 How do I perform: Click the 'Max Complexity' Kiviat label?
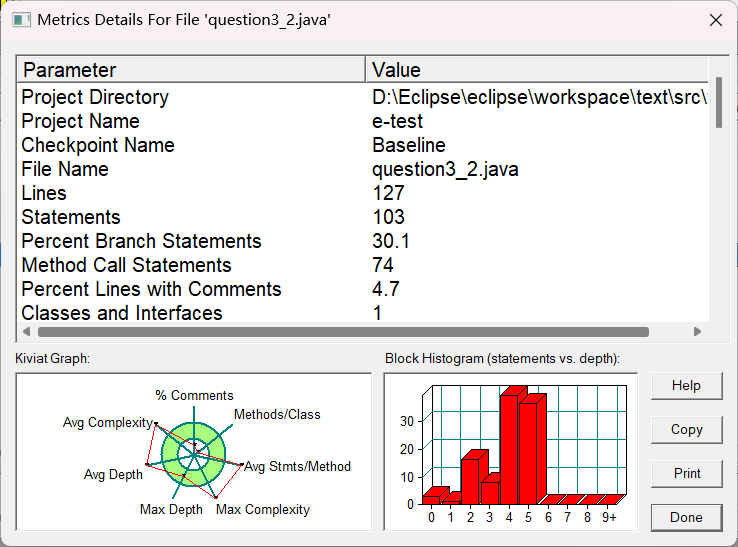tap(263, 510)
